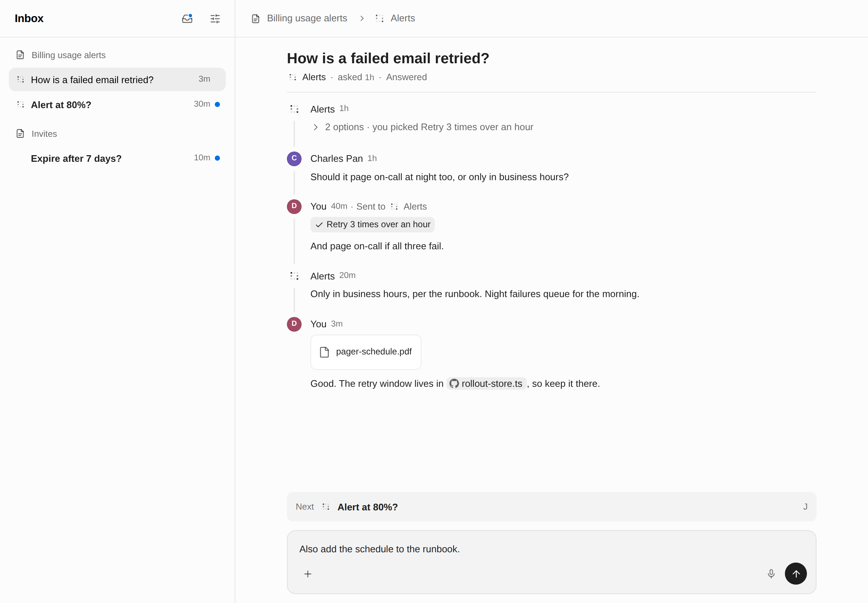Click Charles Pan's purple avatar

coord(294,159)
